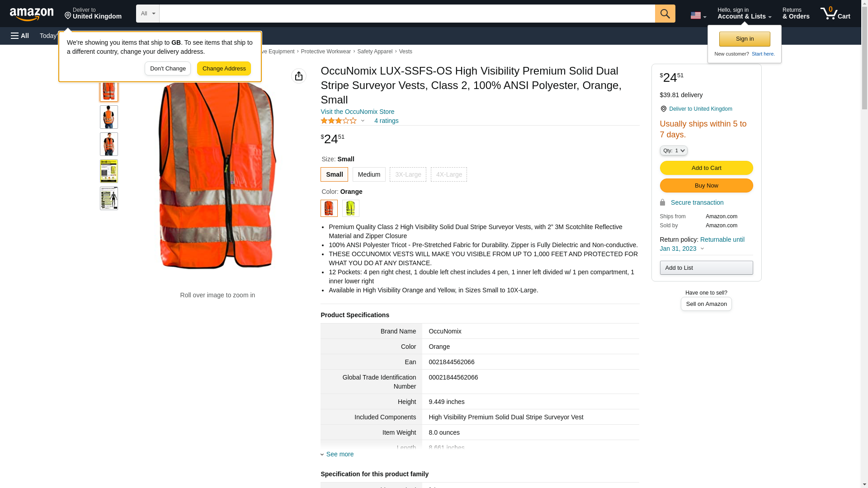Open Returns & Orders
This screenshot has width=868, height=488.
point(796,14)
